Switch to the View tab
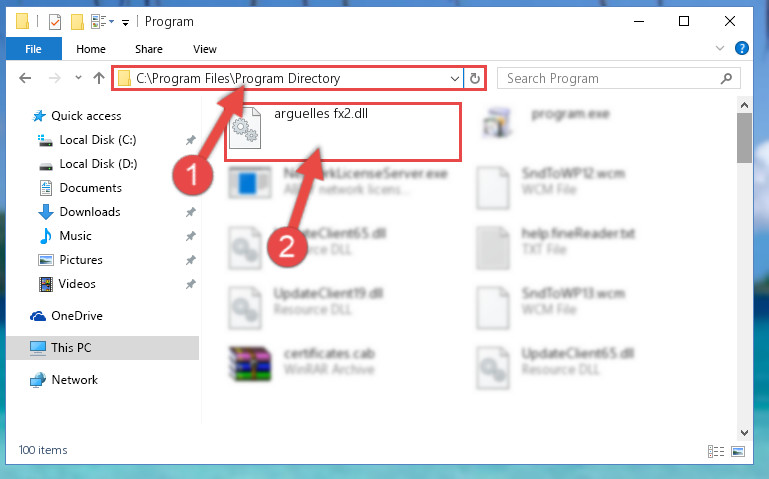769x479 pixels. point(205,49)
